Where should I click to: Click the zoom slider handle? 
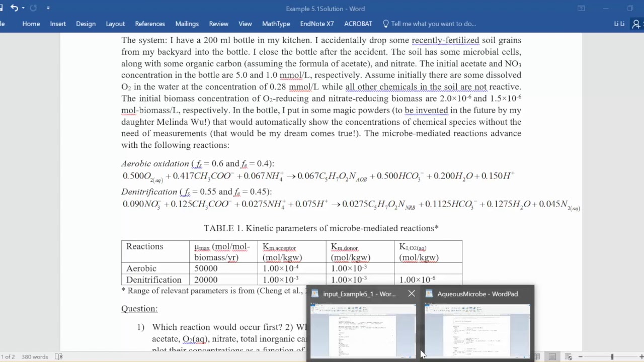(612, 356)
